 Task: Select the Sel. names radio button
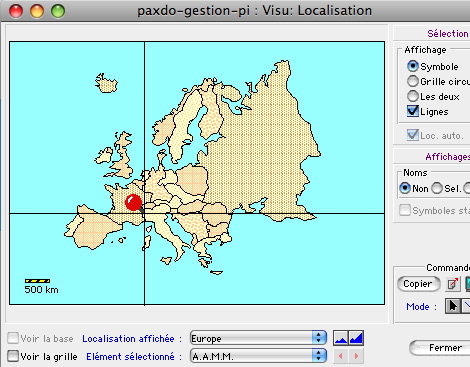(437, 188)
